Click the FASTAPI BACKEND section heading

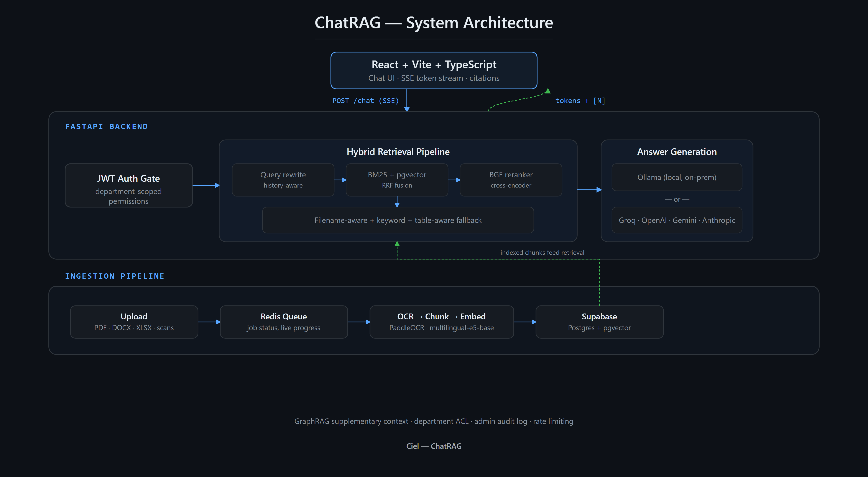click(x=107, y=127)
